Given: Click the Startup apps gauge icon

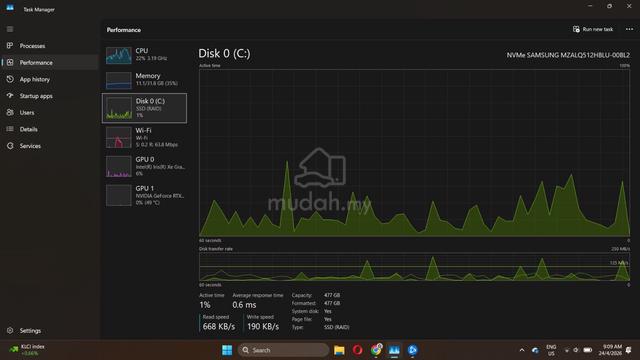Looking at the screenshot, I should point(10,96).
